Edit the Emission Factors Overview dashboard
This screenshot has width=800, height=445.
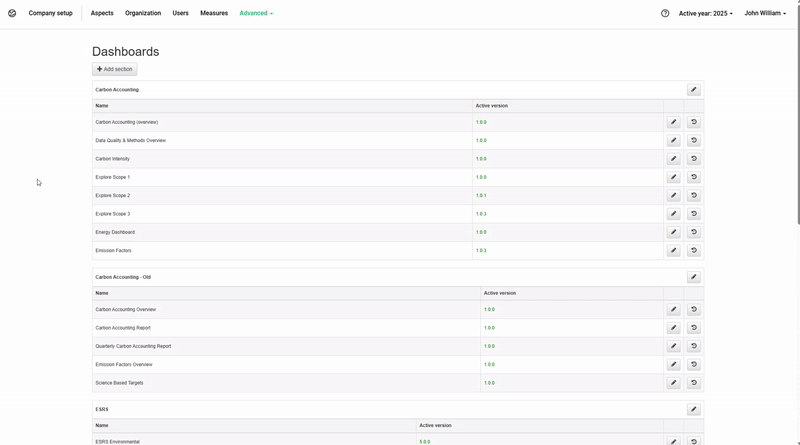(673, 364)
